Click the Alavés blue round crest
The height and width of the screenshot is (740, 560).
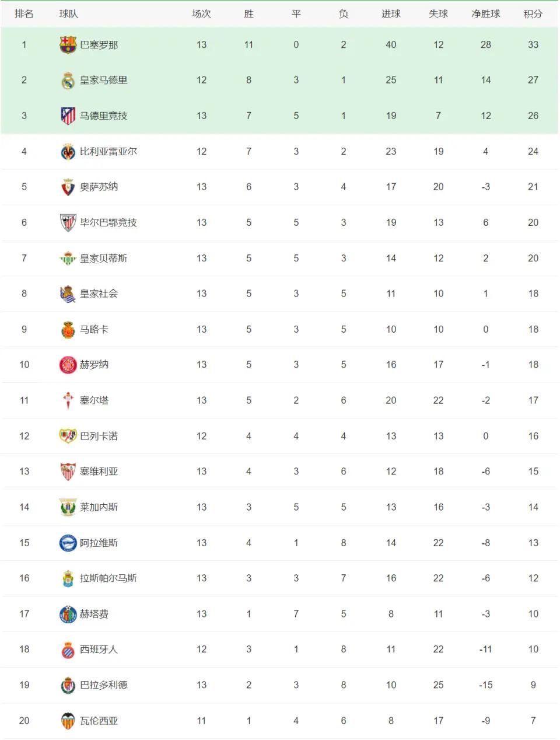(x=68, y=543)
